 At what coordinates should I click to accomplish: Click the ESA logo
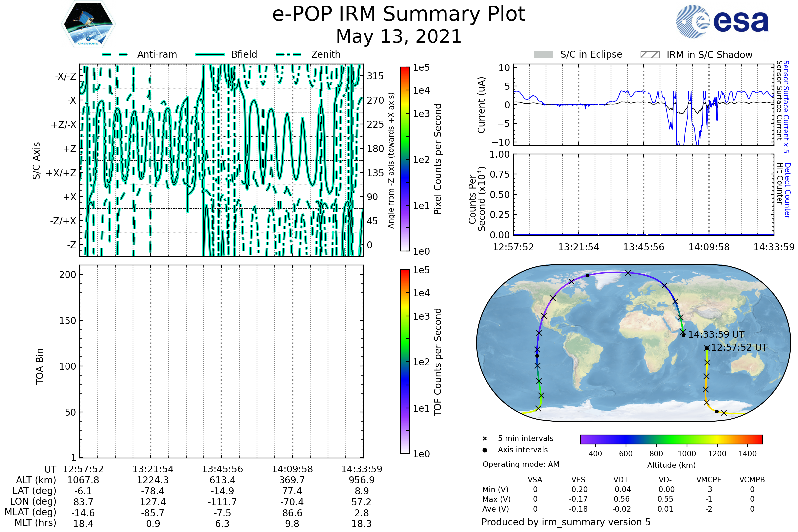[723, 21]
